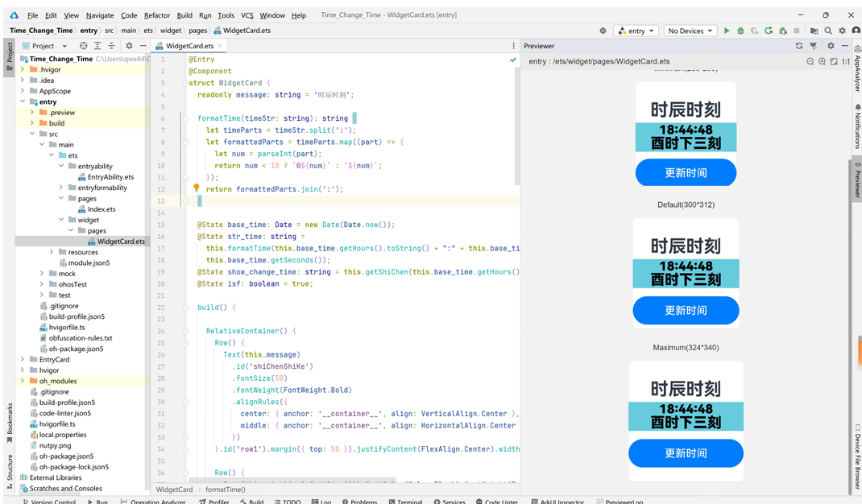
Task: Open editor tab options three-dot menu
Action: tap(513, 46)
